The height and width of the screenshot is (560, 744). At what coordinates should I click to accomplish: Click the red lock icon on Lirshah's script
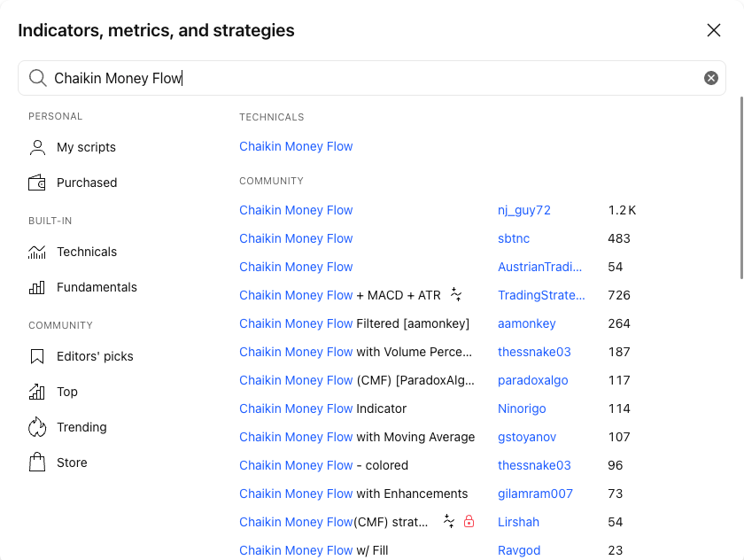pos(469,522)
